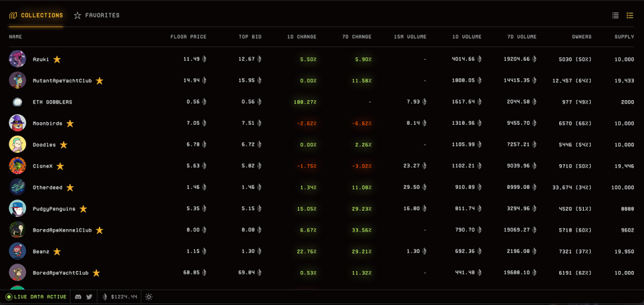Sort by Owners column header
Screen dimensions: 644x305
582,37
